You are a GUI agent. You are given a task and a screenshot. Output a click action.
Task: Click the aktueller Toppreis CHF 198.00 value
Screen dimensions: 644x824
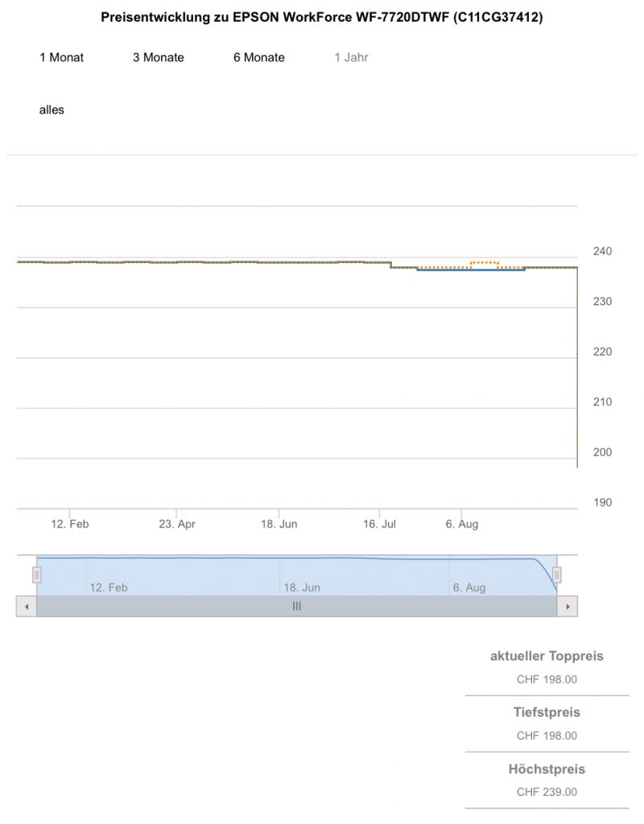547,679
